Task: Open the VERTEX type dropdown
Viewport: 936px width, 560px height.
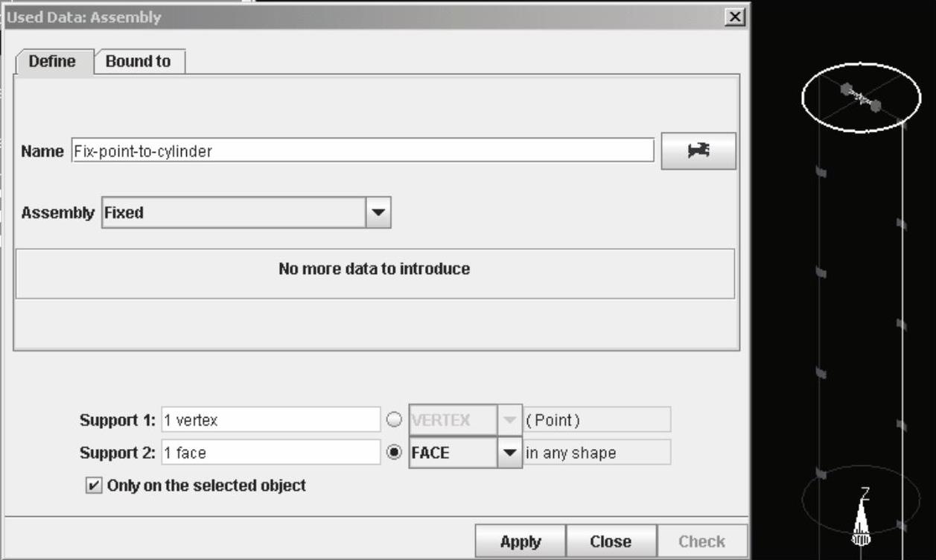Action: 509,420
